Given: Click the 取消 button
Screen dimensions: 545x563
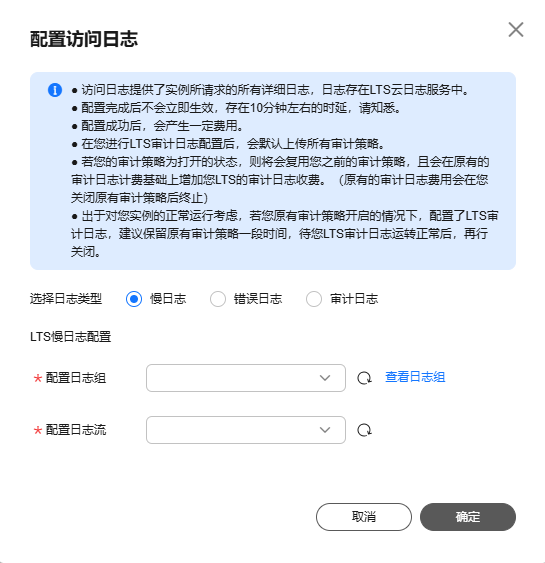Looking at the screenshot, I should (x=364, y=517).
